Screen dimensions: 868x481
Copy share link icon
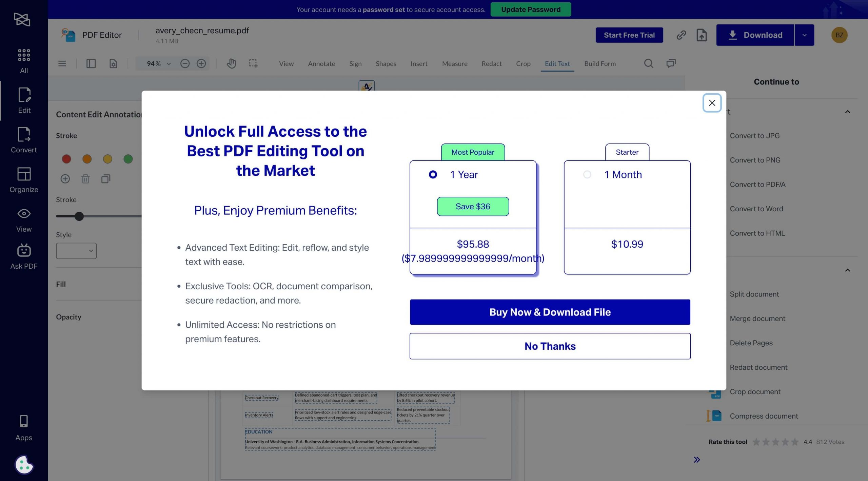point(681,35)
